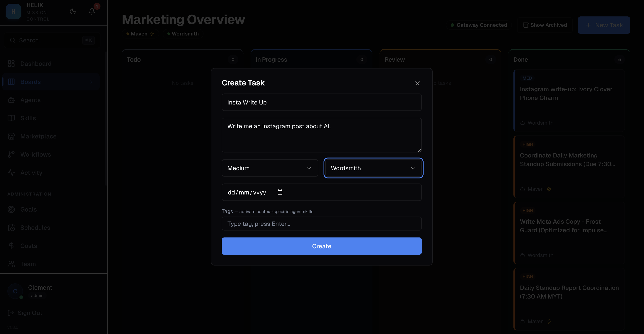Click the Agents robot icon
Screen dimensions: 644x334
pos(11,100)
